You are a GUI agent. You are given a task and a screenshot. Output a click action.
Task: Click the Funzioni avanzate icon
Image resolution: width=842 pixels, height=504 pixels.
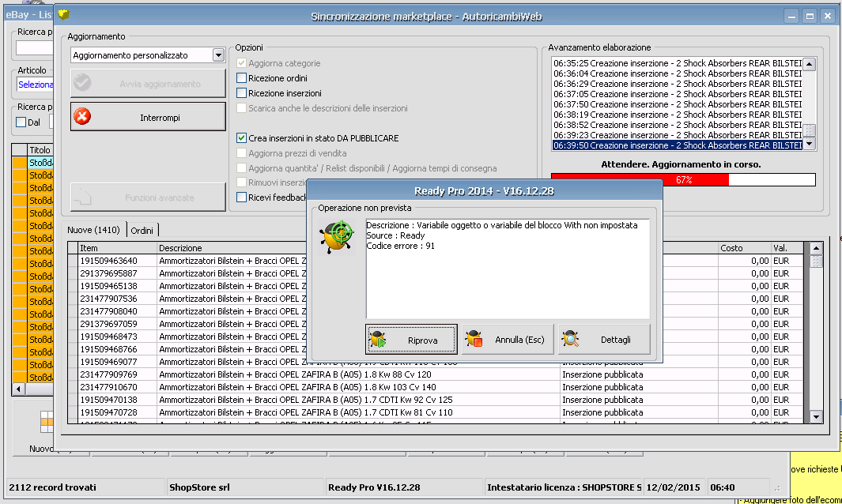click(x=82, y=197)
